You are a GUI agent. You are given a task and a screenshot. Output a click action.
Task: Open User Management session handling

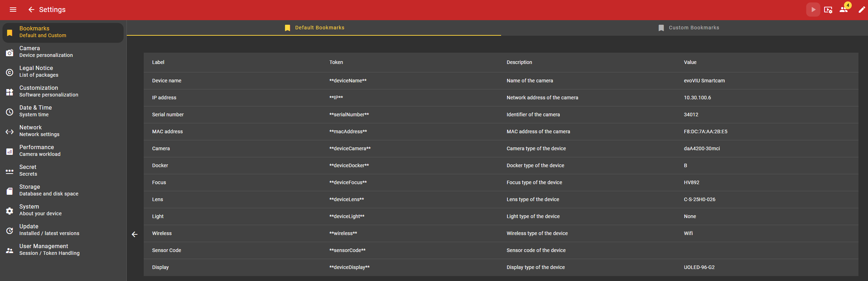pos(49,250)
